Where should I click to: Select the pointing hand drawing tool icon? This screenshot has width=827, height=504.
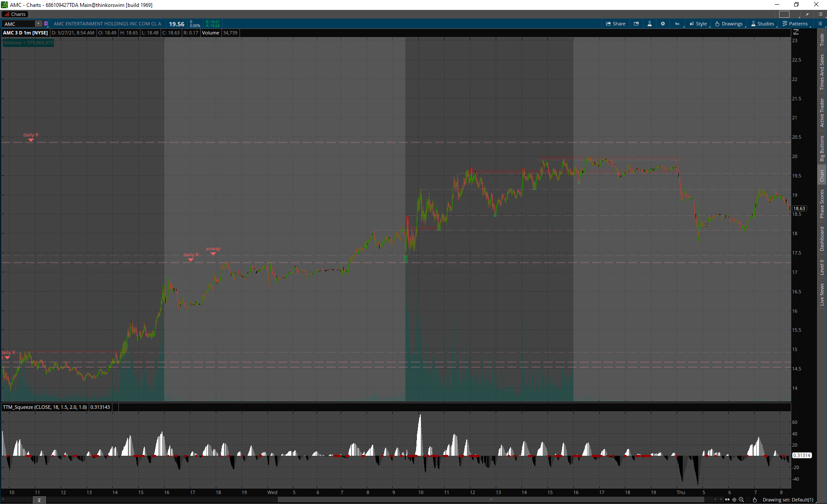[755, 500]
